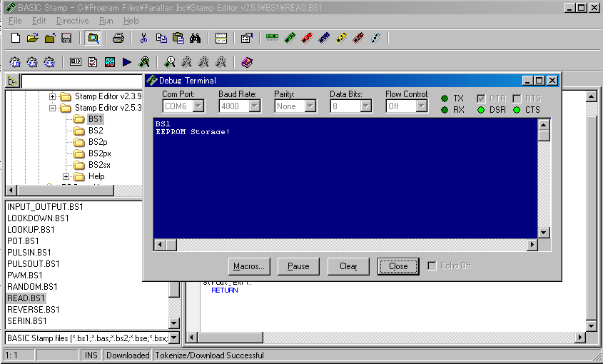Click the Clear button
Viewport: 603px width, 364px height.
[x=348, y=266]
